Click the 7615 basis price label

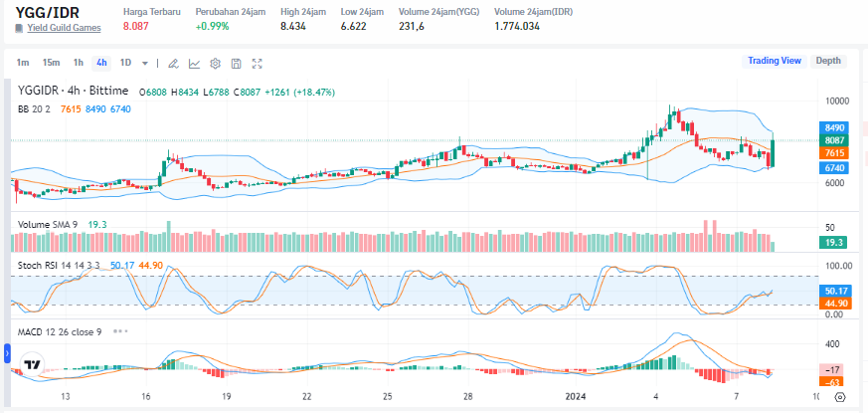tap(833, 153)
